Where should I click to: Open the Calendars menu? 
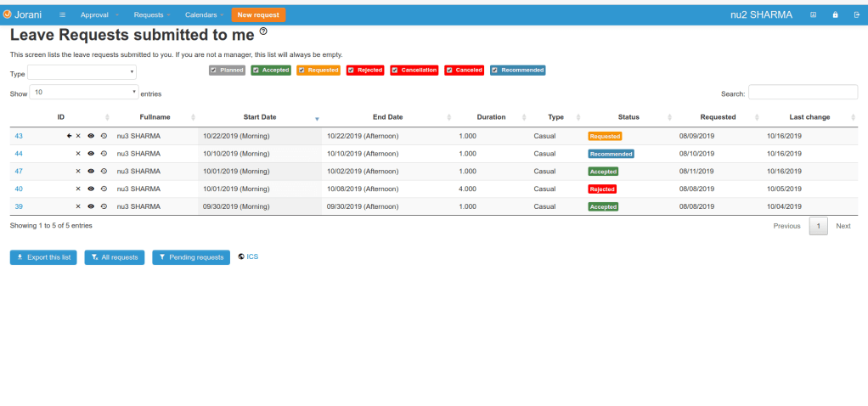(x=205, y=15)
